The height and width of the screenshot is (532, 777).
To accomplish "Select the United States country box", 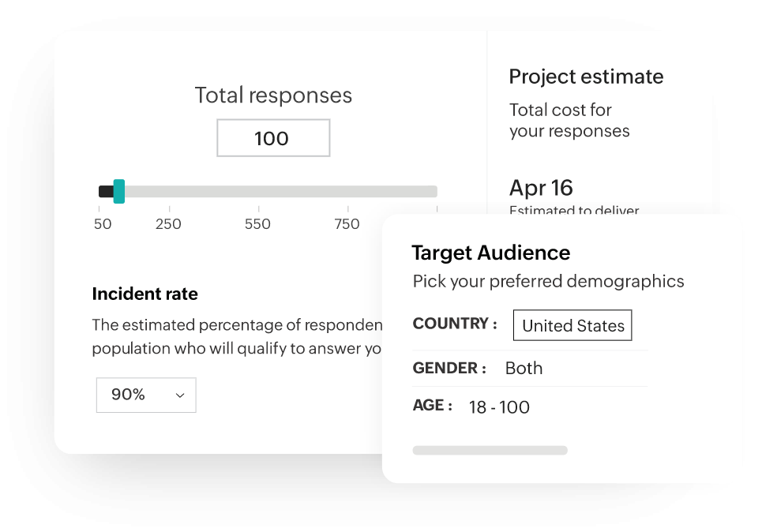I will coord(572,325).
